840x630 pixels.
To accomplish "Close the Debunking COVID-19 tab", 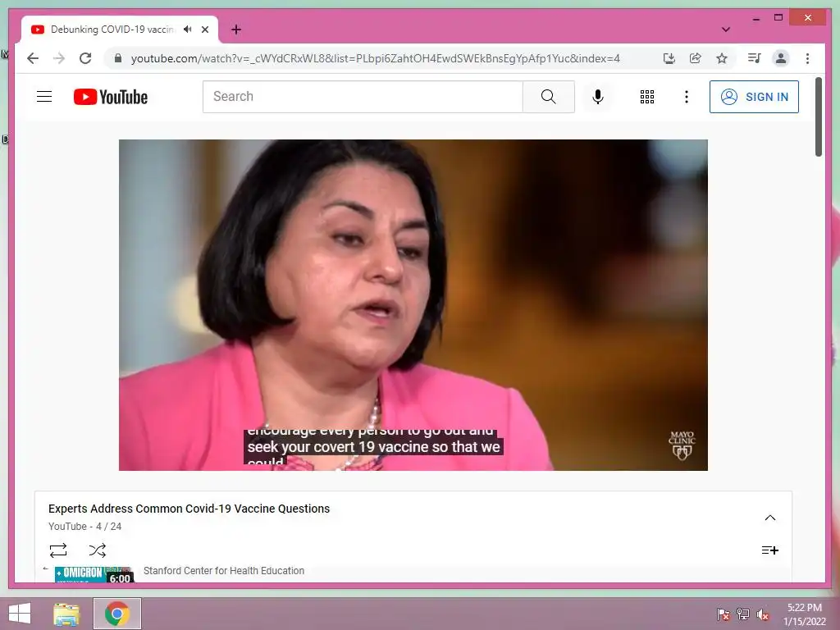I will point(204,30).
